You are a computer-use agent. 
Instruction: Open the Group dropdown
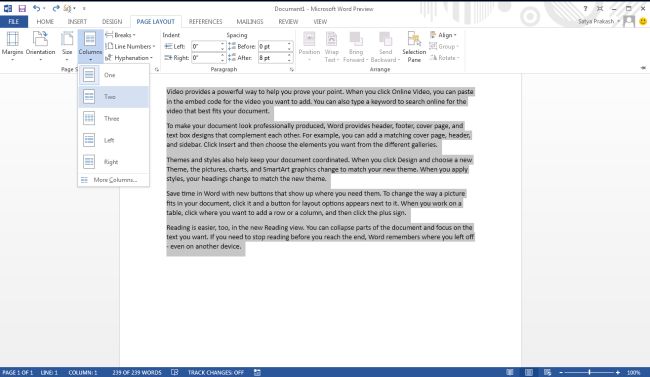coord(444,46)
